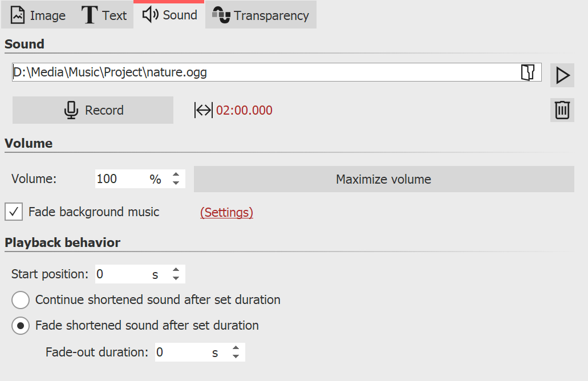Click the microphone Record icon
Image resolution: width=588 pixels, height=381 pixels.
pyautogui.click(x=70, y=110)
